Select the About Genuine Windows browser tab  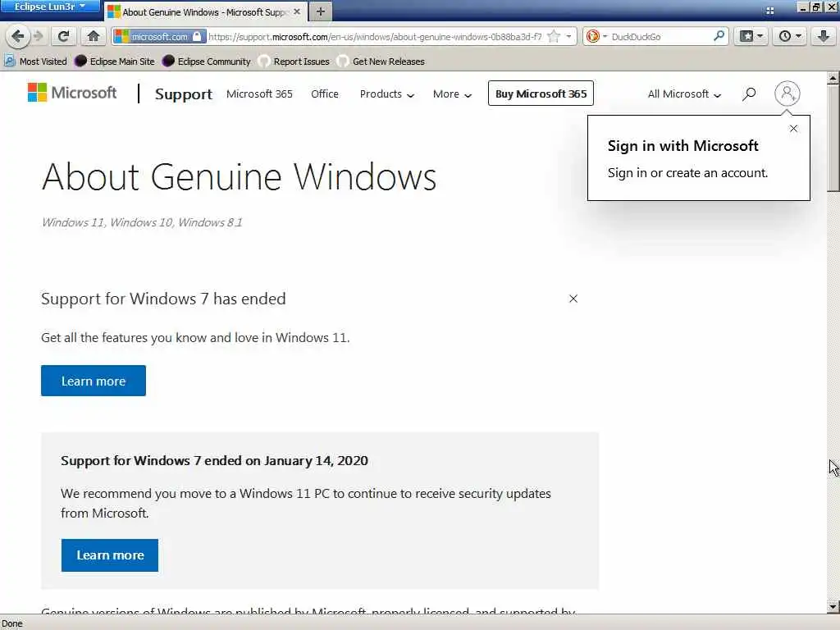(x=207, y=11)
